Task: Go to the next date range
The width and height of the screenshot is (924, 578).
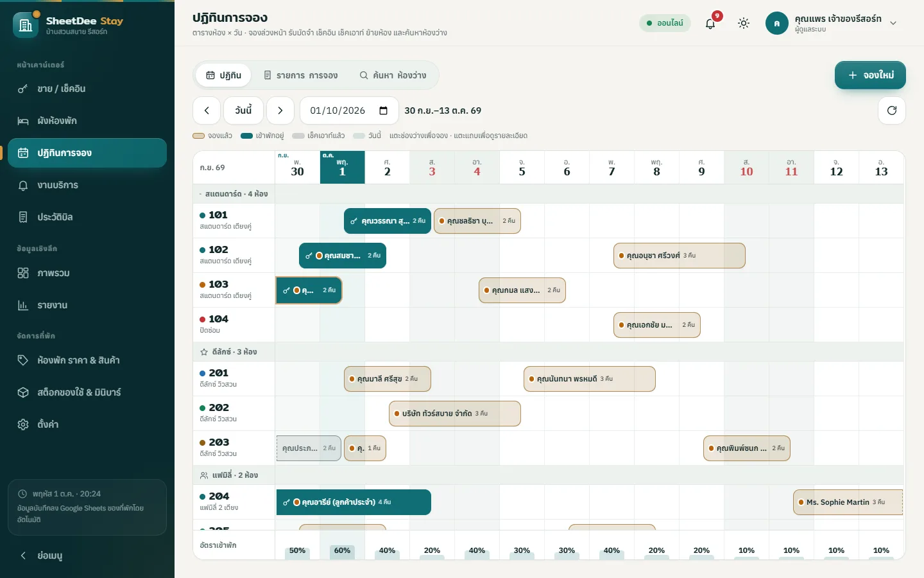Action: click(x=280, y=110)
